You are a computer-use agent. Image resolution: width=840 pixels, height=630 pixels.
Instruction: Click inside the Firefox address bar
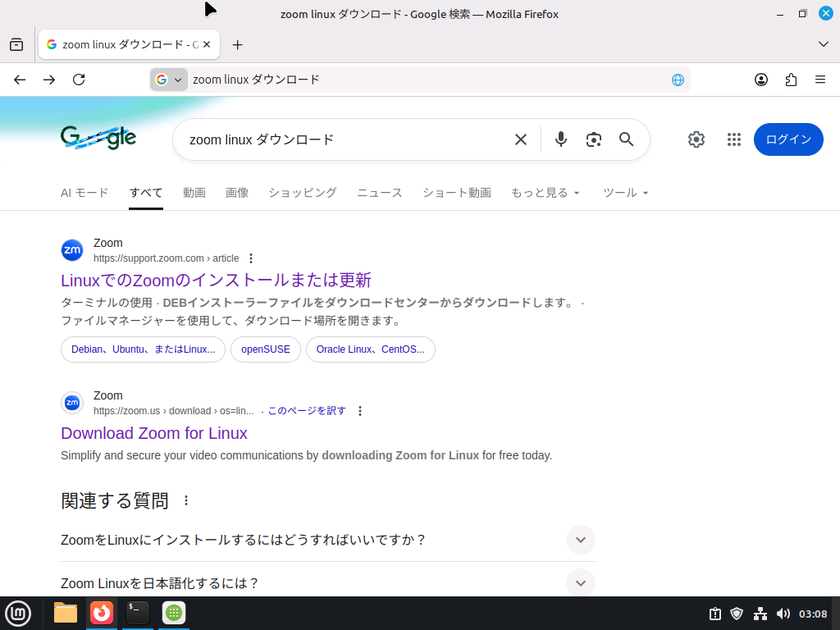(410, 80)
